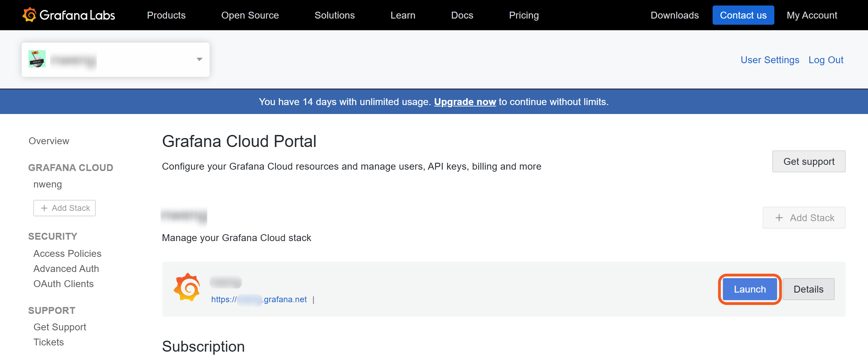
Task: Launch the Grafana Cloud stack
Action: point(750,289)
